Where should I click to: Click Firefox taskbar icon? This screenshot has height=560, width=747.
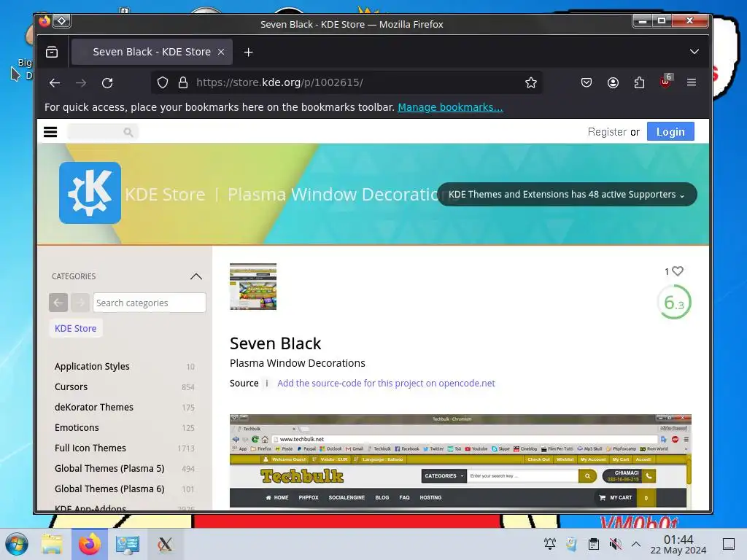click(90, 544)
